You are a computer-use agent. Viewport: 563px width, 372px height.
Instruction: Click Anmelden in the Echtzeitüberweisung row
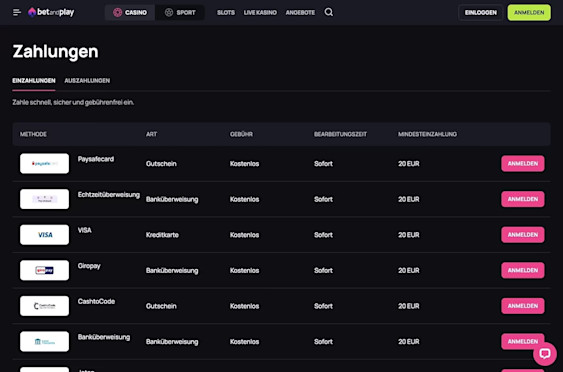click(523, 199)
